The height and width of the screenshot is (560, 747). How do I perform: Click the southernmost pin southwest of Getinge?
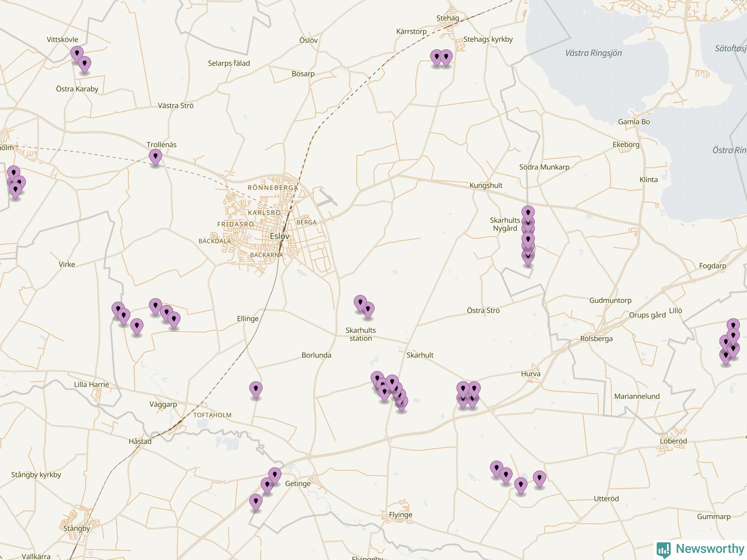click(256, 503)
